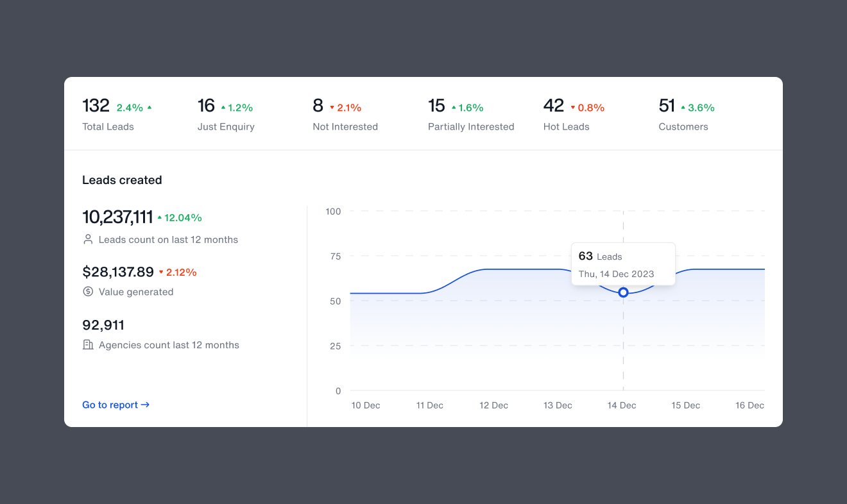Click the person icon beside Leads count
Image resolution: width=847 pixels, height=504 pixels.
click(x=88, y=239)
